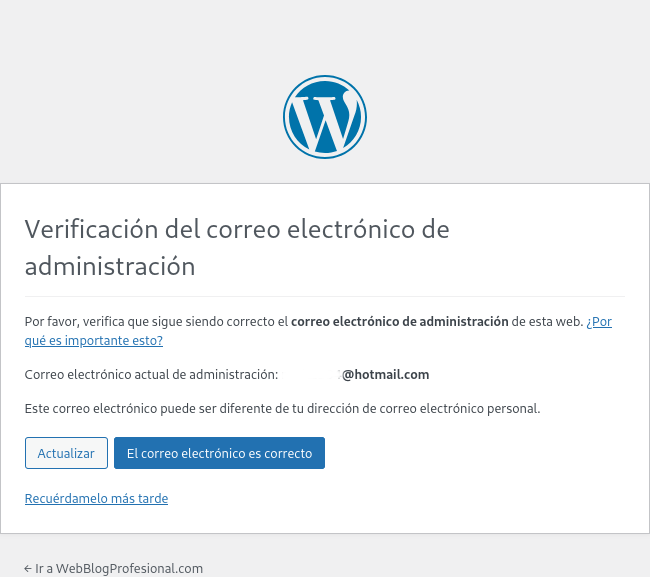Open the Recuérdamelo más tarde link
Image resolution: width=650 pixels, height=577 pixels.
tap(96, 498)
